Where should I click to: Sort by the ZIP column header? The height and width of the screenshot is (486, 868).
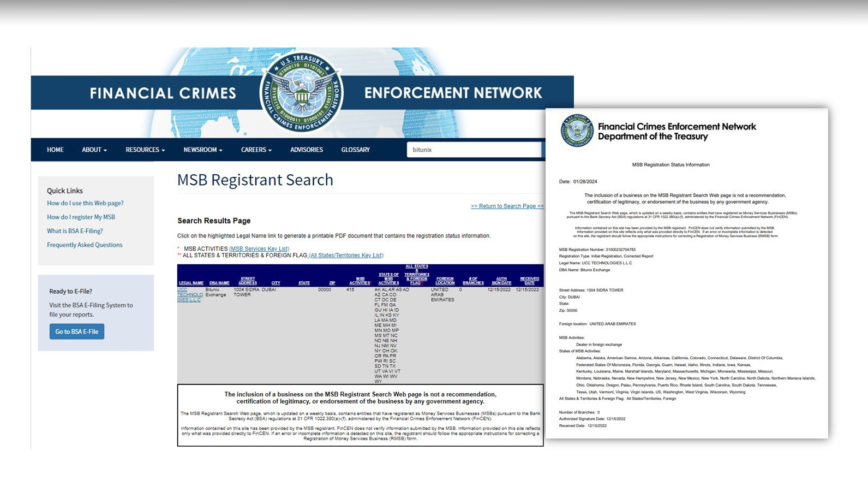(x=332, y=283)
